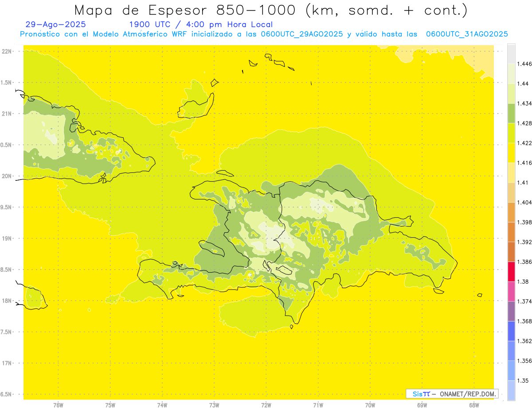Select the legend value 1.362
This screenshot has width=532, height=411.
click(x=525, y=341)
